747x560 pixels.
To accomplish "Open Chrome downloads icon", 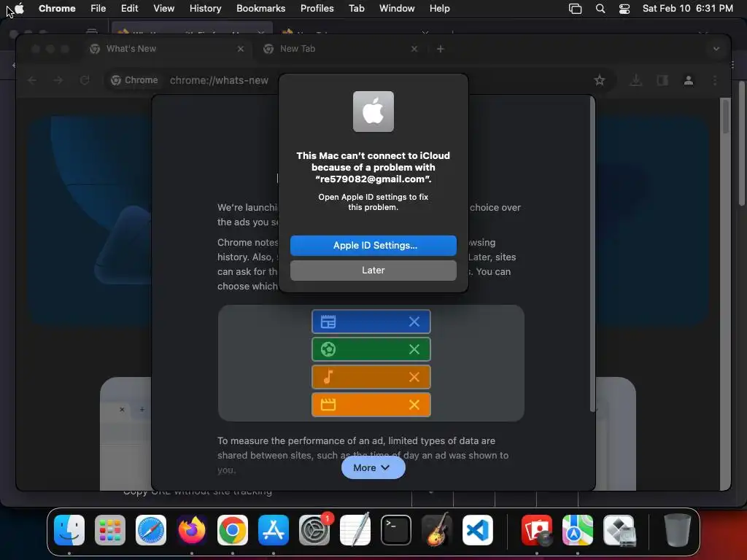I will [635, 80].
